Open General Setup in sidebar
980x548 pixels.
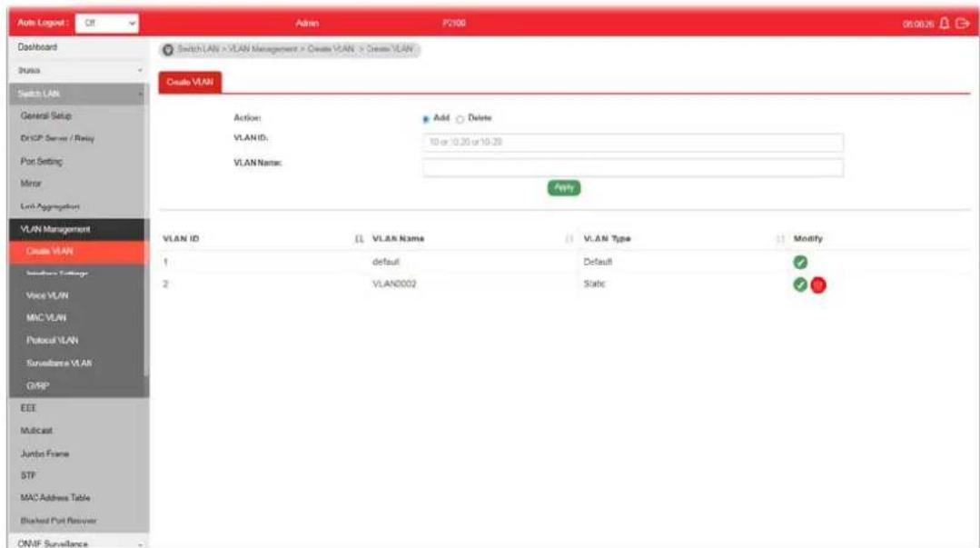point(46,116)
